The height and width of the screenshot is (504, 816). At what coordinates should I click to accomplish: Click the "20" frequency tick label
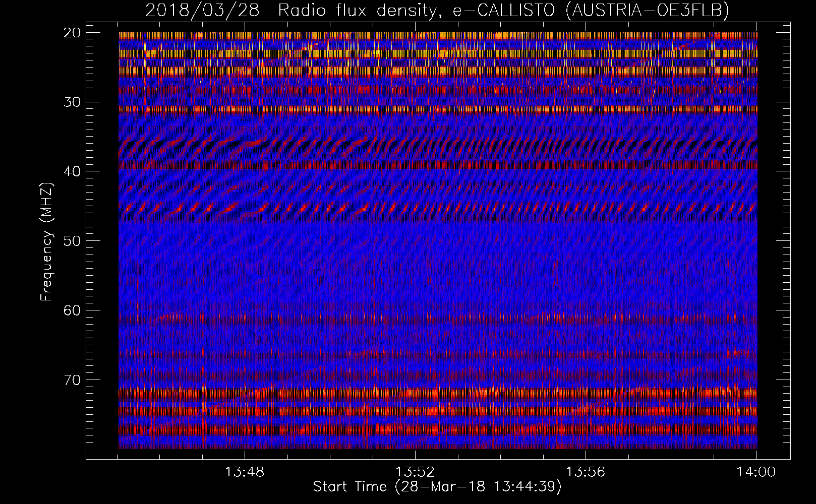pos(73,33)
